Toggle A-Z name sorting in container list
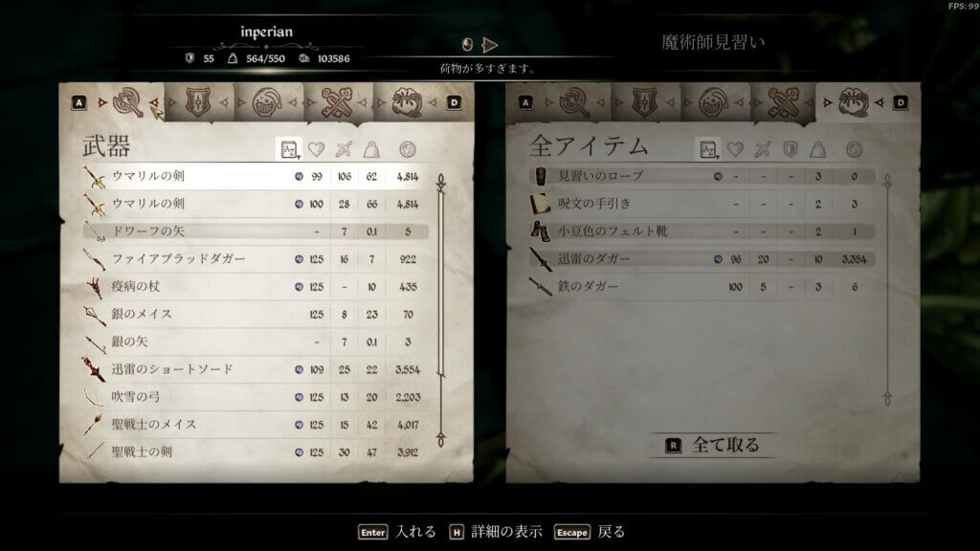This screenshot has height=551, width=980. point(707,149)
